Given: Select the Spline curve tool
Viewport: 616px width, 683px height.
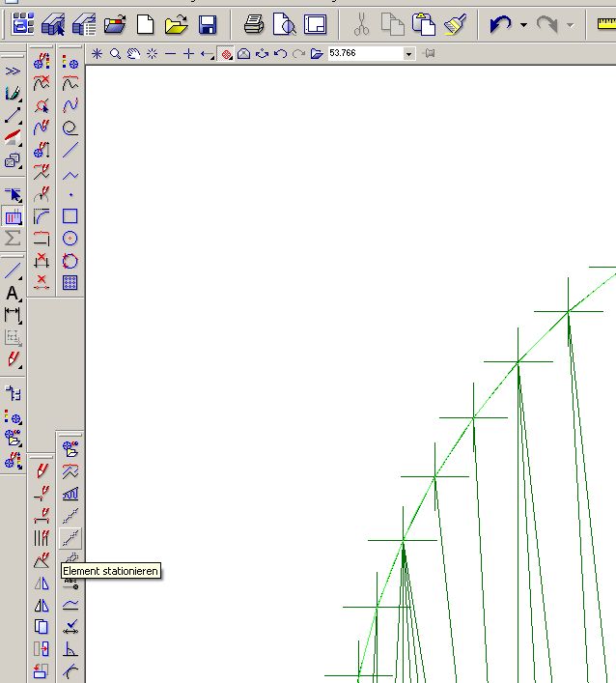Looking at the screenshot, I should pyautogui.click(x=70, y=105).
